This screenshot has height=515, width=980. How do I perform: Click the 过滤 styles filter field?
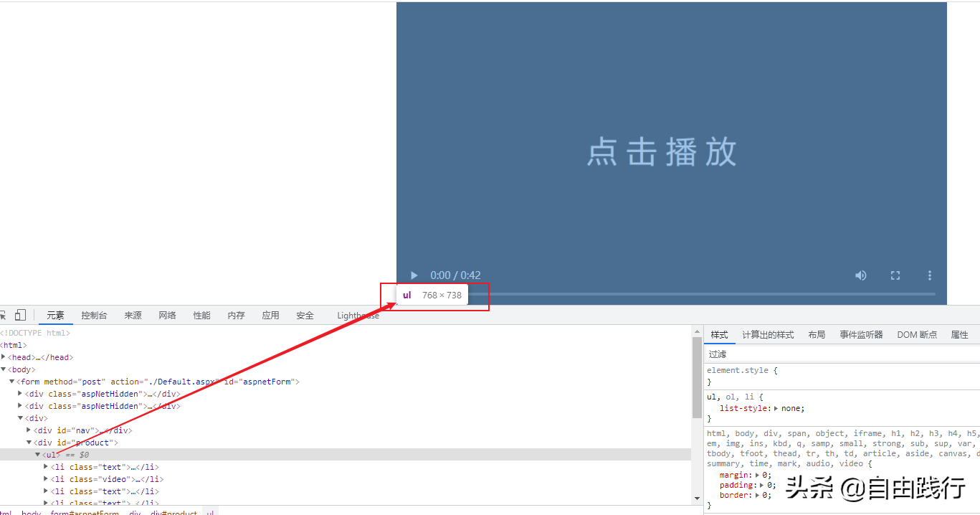point(717,353)
